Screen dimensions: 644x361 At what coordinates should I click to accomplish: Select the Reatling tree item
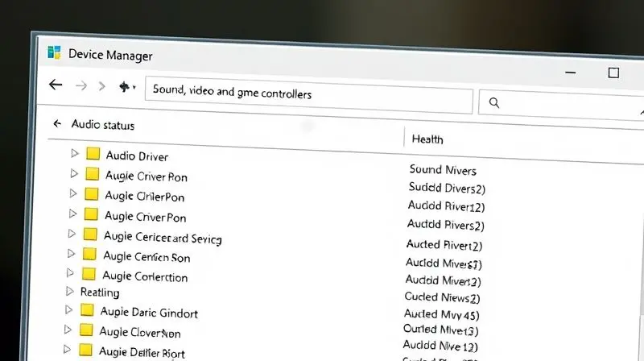click(x=100, y=292)
